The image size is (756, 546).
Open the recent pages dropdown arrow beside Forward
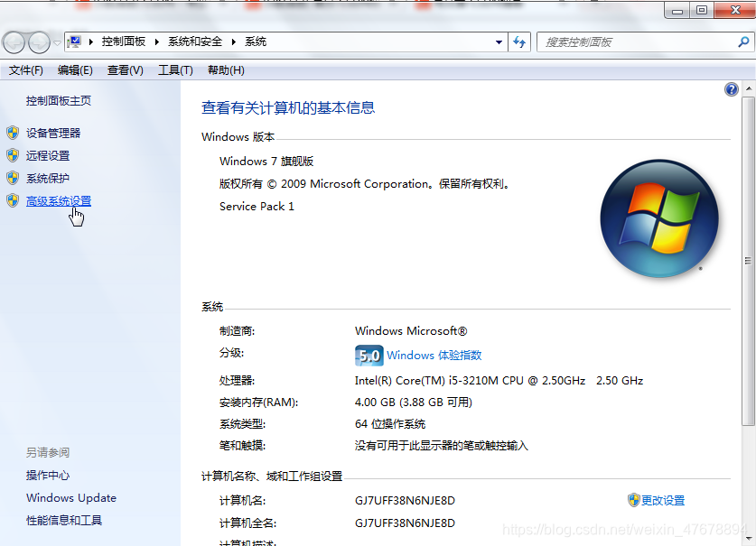pyautogui.click(x=57, y=43)
